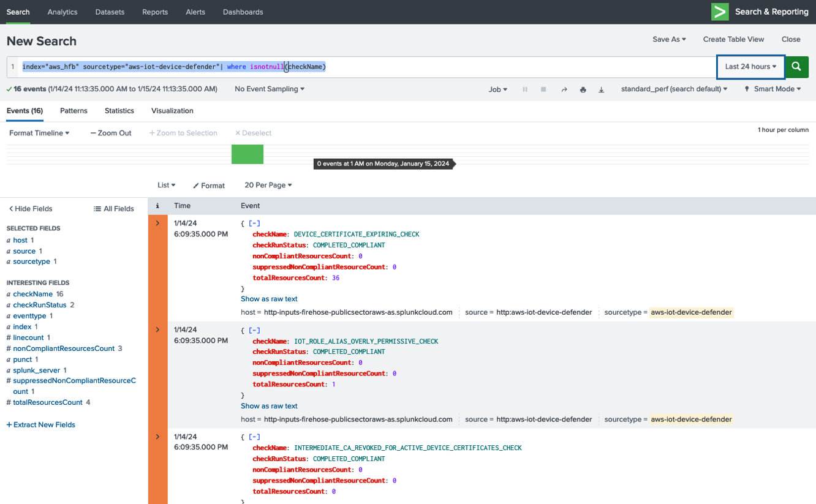Open the Format Timeline dropdown
Image resolution: width=816 pixels, height=504 pixels.
[39, 133]
